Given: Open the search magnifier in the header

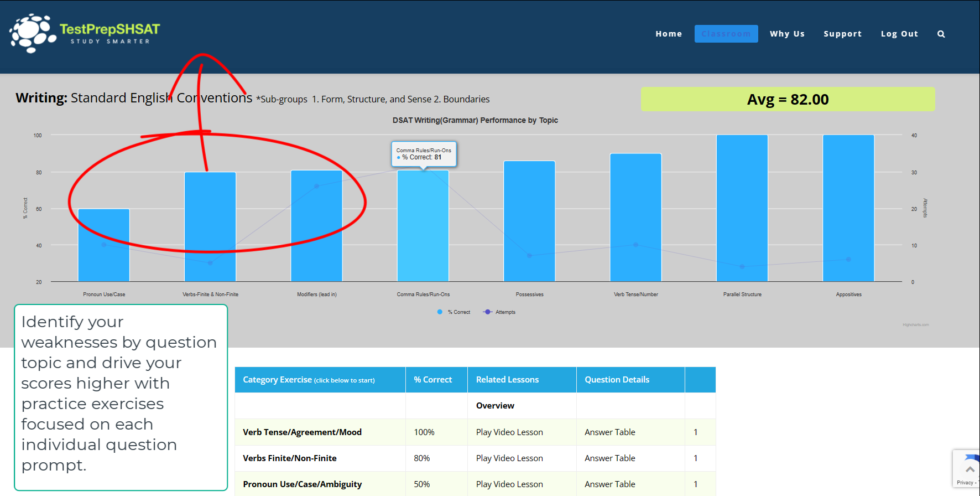Looking at the screenshot, I should pos(941,34).
